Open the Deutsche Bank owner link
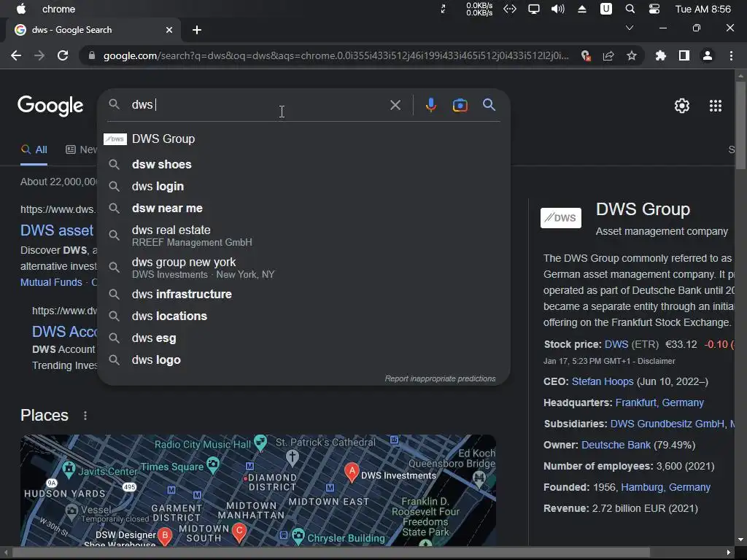Viewport: 747px width, 560px height. (x=616, y=445)
